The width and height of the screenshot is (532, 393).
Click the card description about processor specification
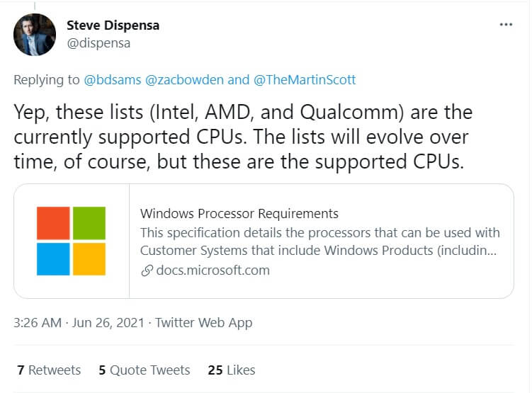(x=319, y=241)
